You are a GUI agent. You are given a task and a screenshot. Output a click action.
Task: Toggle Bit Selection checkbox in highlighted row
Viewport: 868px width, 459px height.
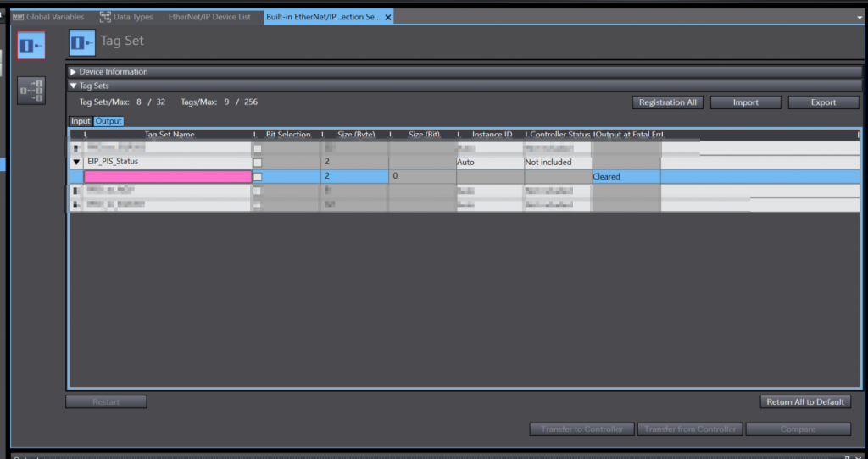(258, 177)
